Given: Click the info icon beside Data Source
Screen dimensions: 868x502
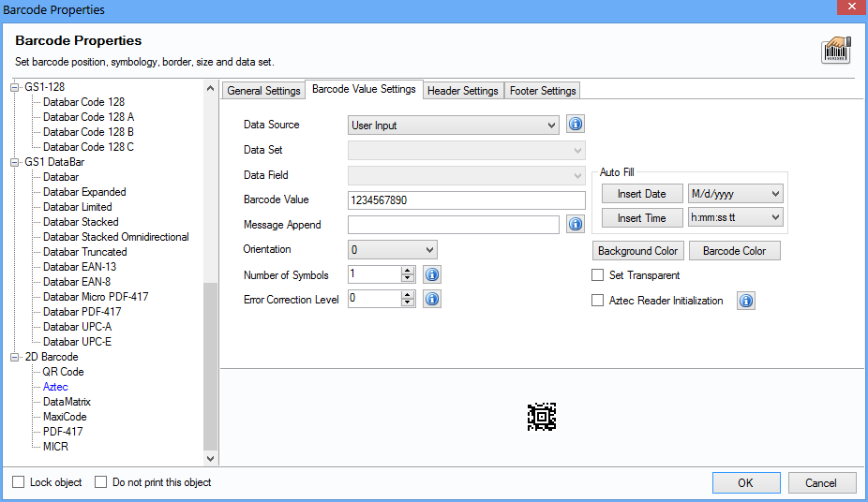Looking at the screenshot, I should click(576, 125).
